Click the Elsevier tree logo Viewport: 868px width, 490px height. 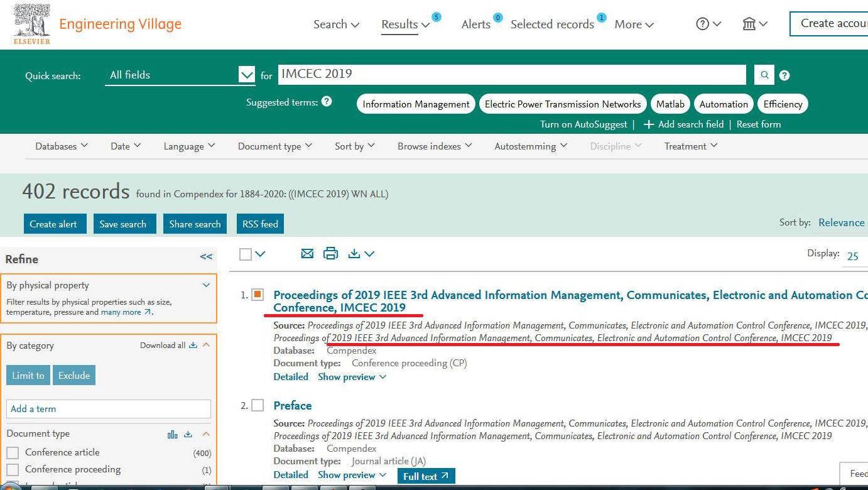32,24
